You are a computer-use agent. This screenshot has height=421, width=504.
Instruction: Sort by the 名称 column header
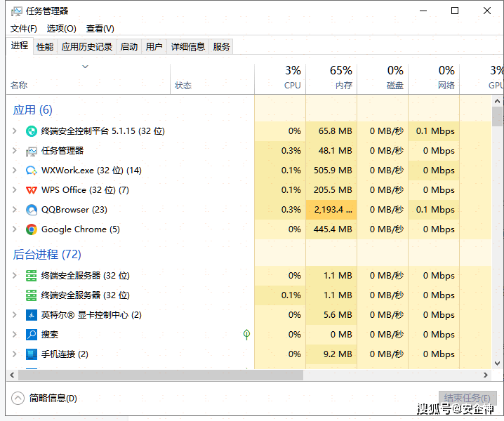pyautogui.click(x=88, y=79)
